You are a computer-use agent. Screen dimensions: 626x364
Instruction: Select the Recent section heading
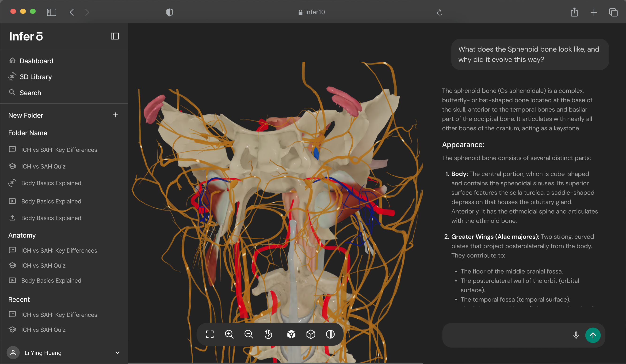tap(19, 300)
